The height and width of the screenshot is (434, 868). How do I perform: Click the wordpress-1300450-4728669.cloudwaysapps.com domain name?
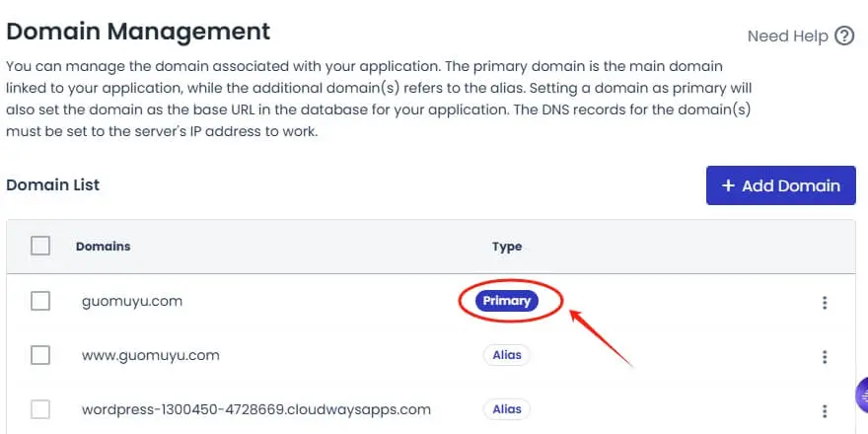pyautogui.click(x=256, y=408)
